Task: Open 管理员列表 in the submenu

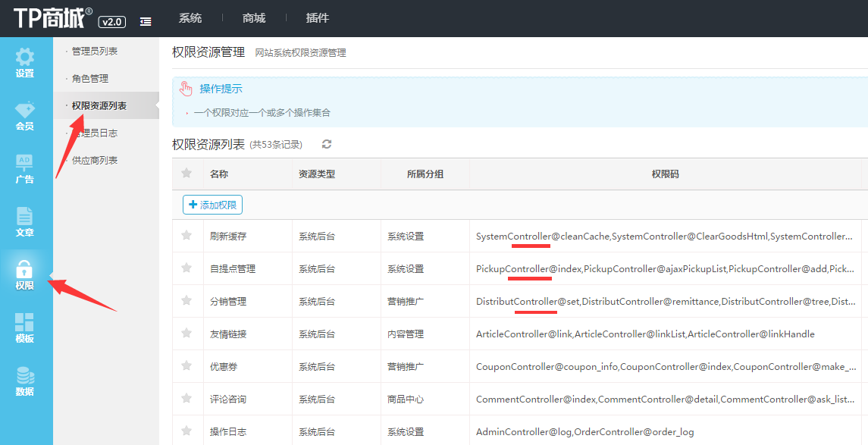Action: [x=95, y=52]
